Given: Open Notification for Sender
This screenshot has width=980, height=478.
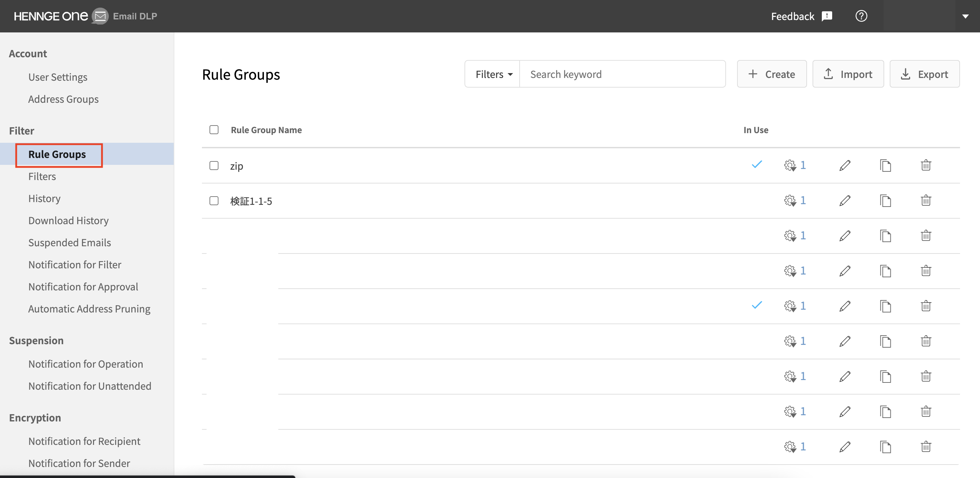Looking at the screenshot, I should (79, 463).
